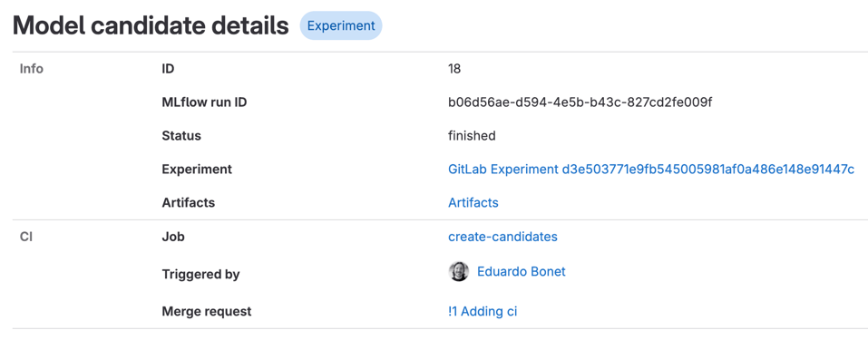This screenshot has width=868, height=340.
Task: Click the bold Artifacts field label
Action: pos(189,203)
